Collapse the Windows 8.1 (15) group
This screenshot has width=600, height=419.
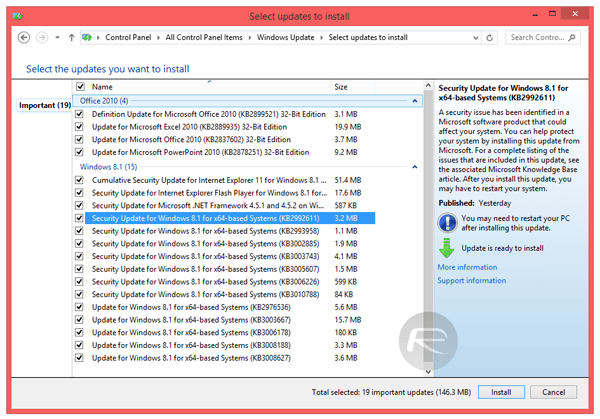415,167
